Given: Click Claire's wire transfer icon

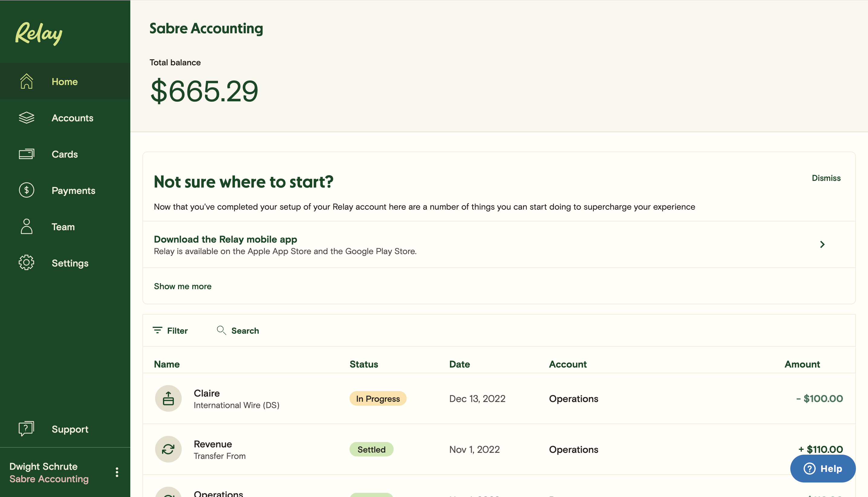Looking at the screenshot, I should pos(168,398).
